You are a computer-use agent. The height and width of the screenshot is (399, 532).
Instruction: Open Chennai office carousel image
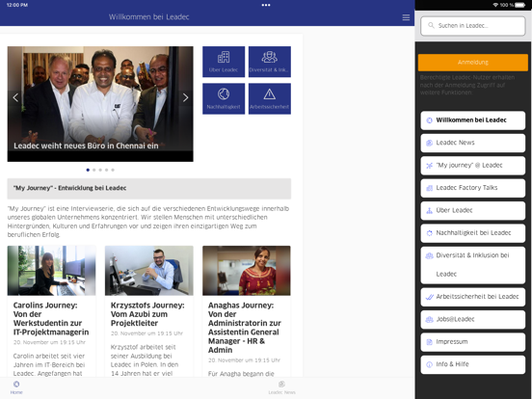[x=100, y=104]
